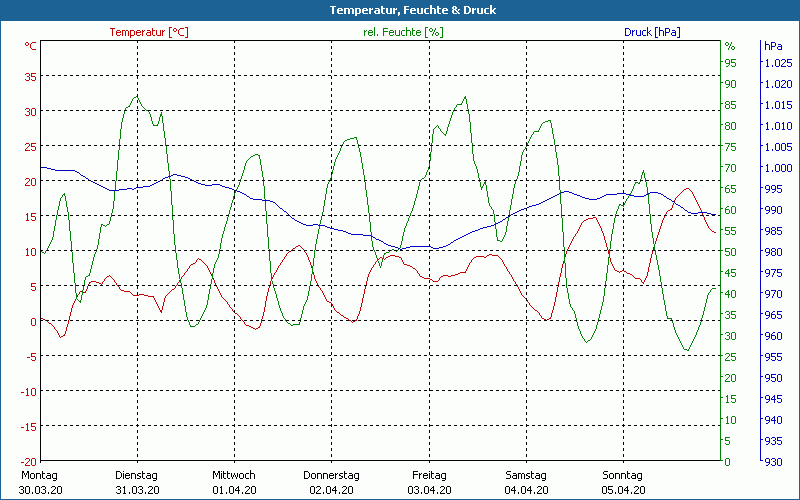Screen dimensions: 800x500
Task: Click the date '03.04.20'
Action: point(429,490)
